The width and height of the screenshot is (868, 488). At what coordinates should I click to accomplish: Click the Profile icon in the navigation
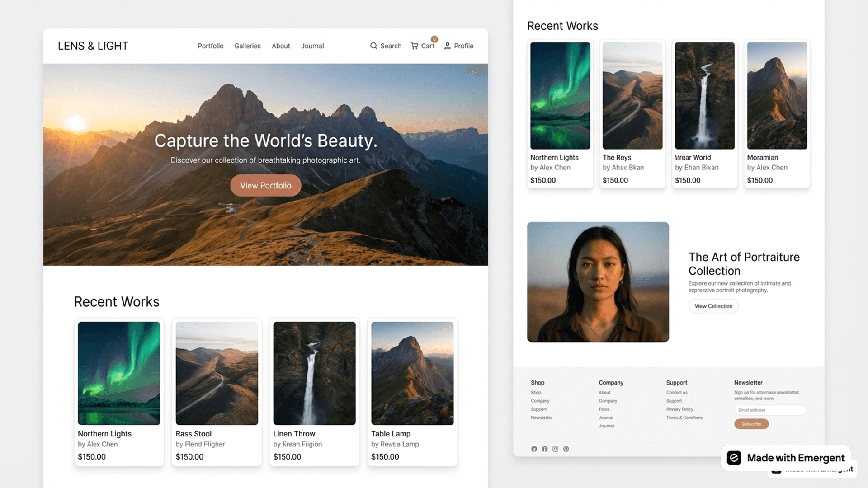(447, 46)
